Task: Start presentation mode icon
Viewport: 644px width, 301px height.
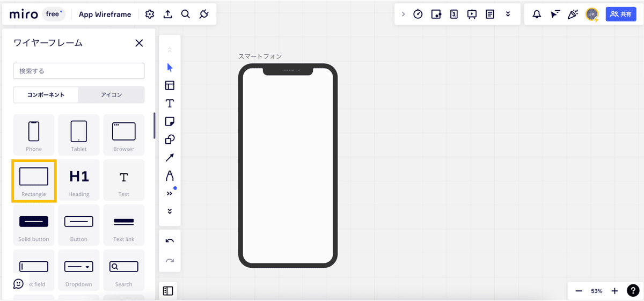Action: [472, 14]
